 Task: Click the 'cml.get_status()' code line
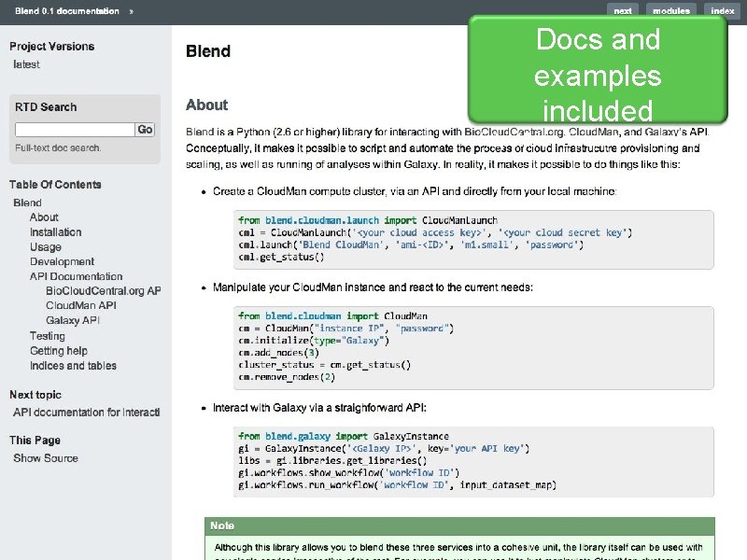click(281, 258)
